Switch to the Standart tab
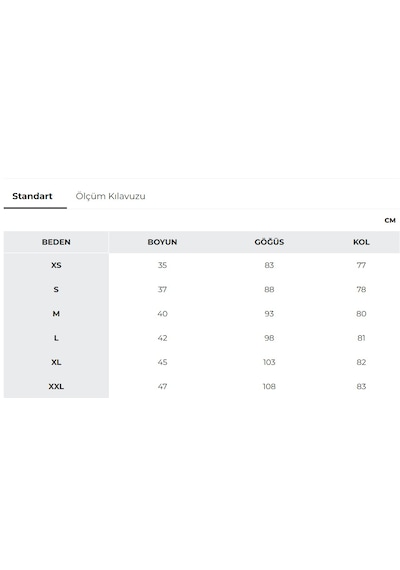The height and width of the screenshot is (570, 400). 32,196
